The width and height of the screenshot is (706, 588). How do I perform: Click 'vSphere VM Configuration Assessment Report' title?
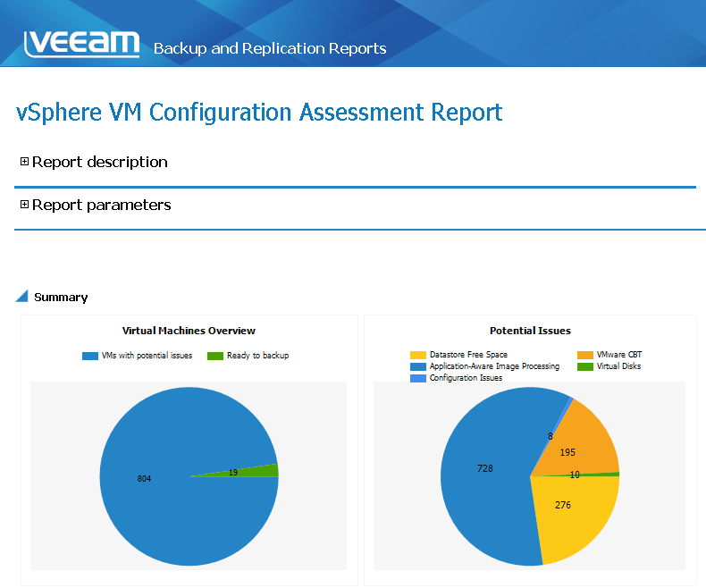259,112
